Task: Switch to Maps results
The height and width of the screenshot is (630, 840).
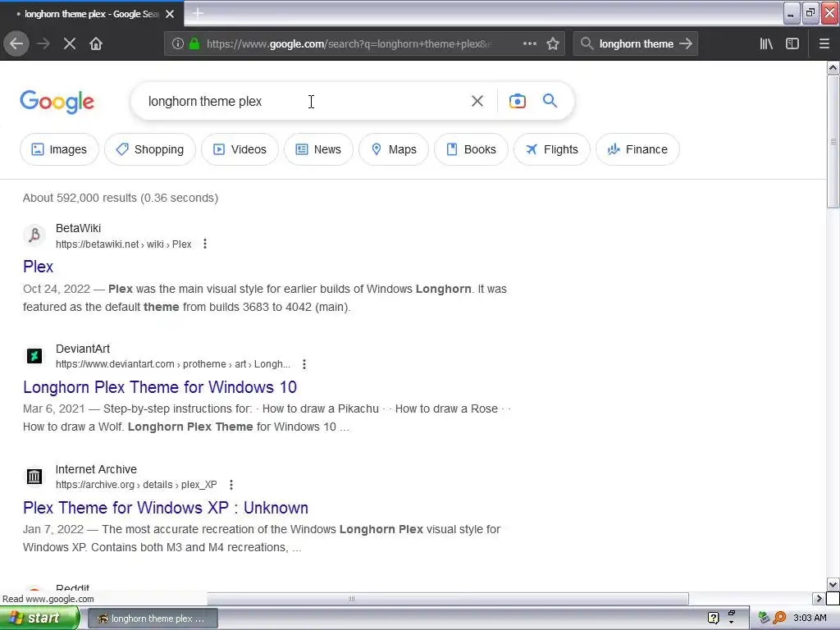Action: click(394, 149)
